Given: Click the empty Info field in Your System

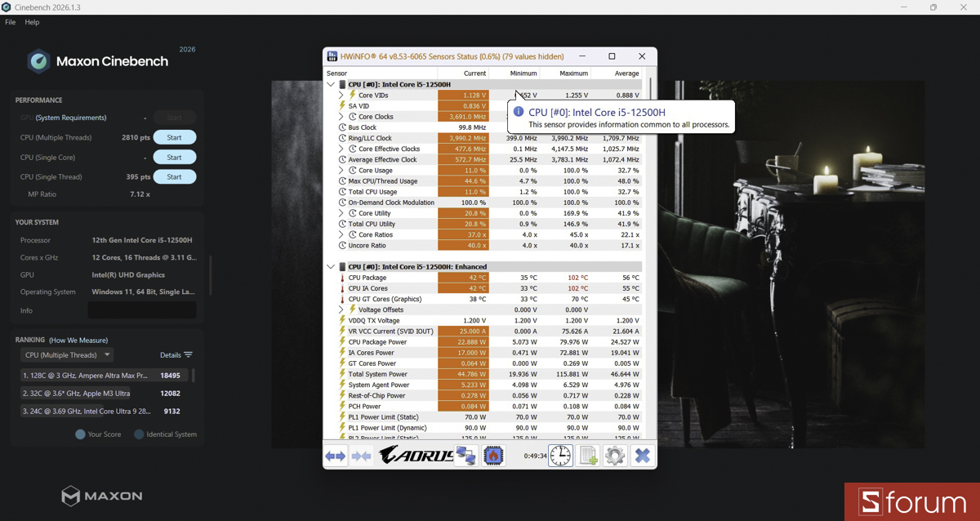Looking at the screenshot, I should tap(142, 310).
